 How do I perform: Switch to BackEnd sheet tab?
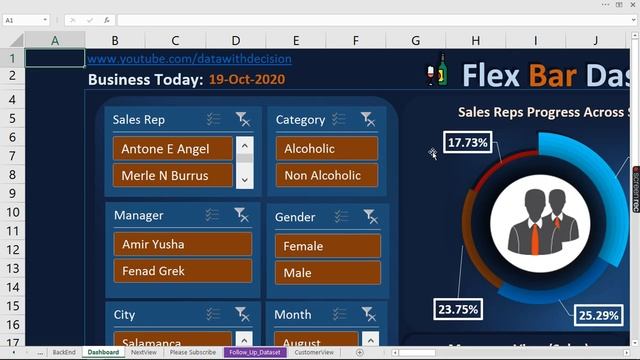64,352
